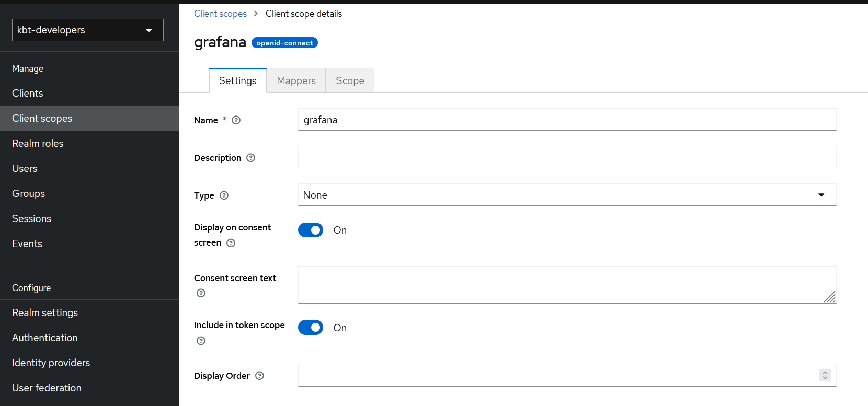Switch to the Mappers tab
This screenshot has width=868, height=406.
296,80
